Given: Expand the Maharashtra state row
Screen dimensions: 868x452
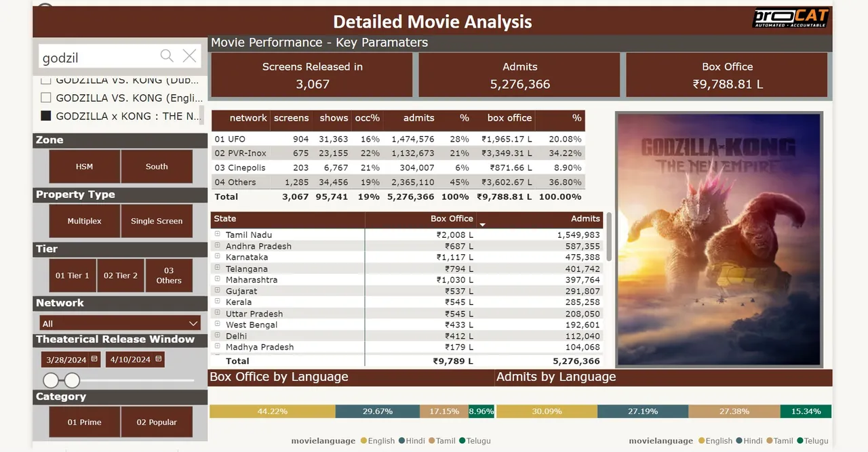Looking at the screenshot, I should 218,279.
